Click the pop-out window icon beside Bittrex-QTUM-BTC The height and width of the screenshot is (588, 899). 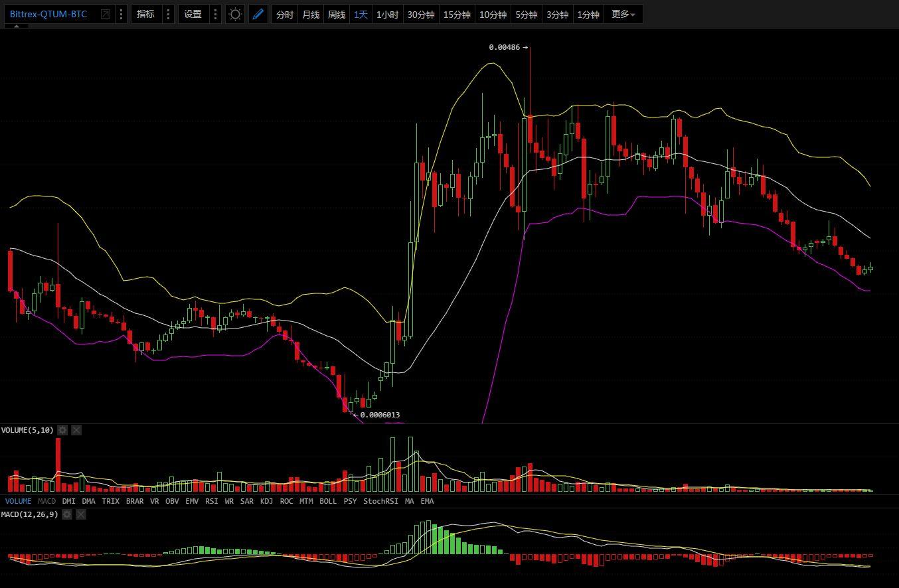point(105,14)
